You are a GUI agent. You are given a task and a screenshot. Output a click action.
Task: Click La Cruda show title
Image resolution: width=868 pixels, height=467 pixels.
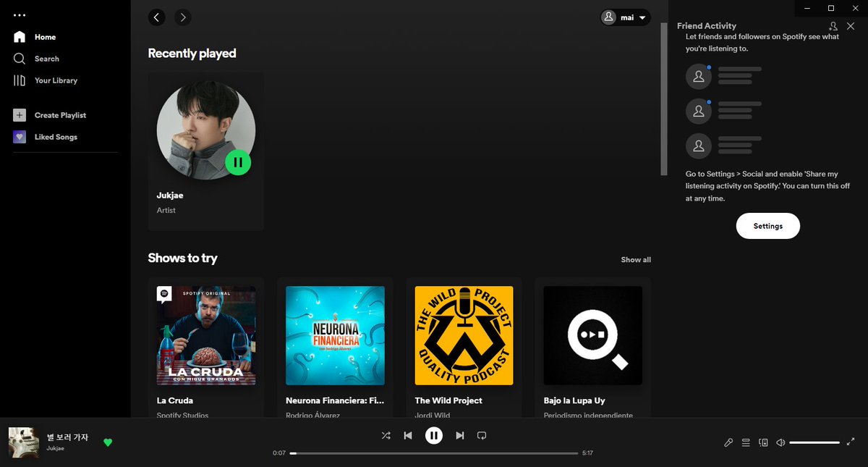pyautogui.click(x=175, y=400)
